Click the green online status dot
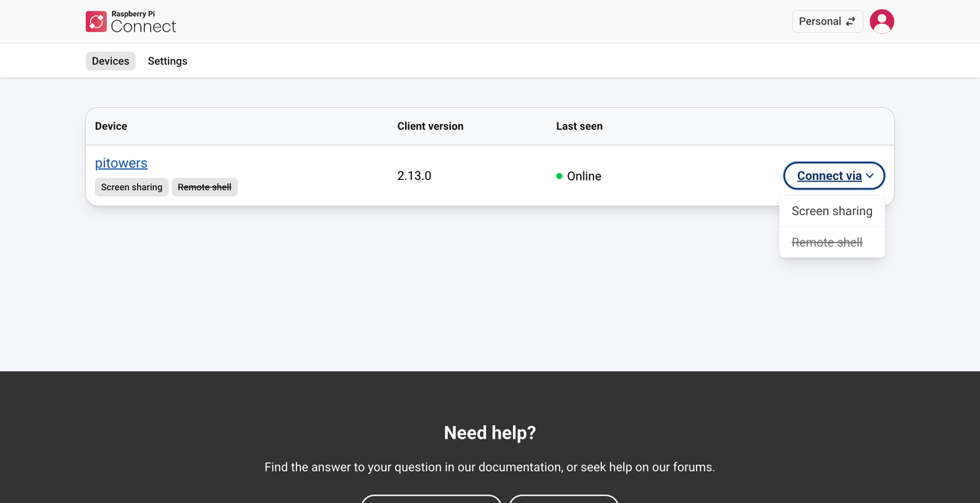This screenshot has width=980, height=503. [x=560, y=176]
